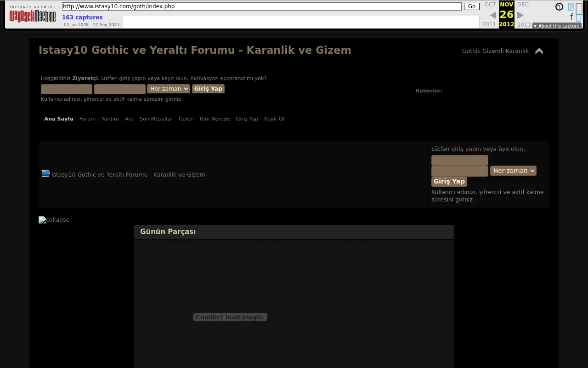Click the Wayback Go button
Viewport: 588px width, 368px height.
pos(471,6)
